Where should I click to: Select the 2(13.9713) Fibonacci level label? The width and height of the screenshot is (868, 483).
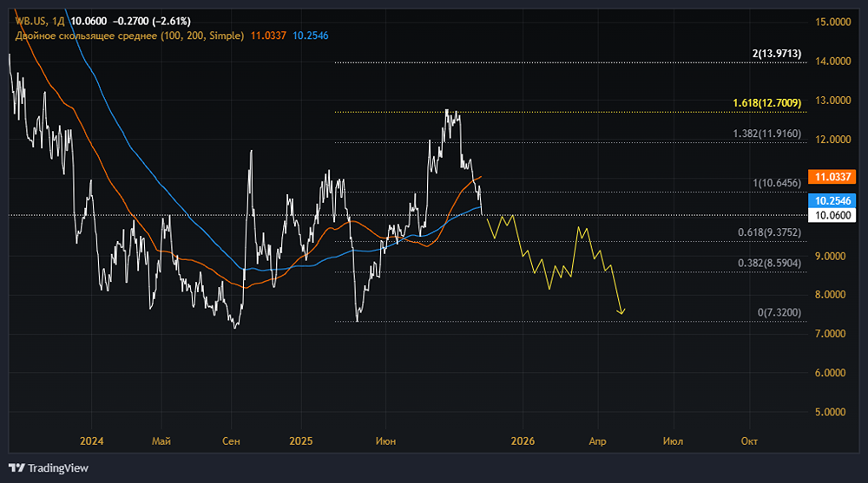[x=777, y=55]
